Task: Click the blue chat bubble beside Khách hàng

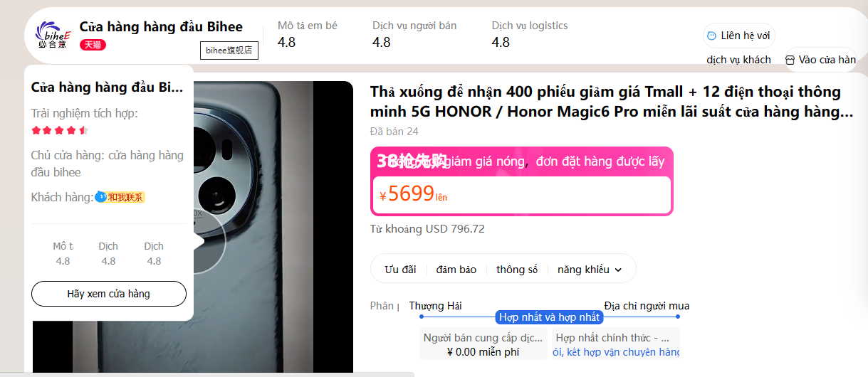Action: point(101,196)
